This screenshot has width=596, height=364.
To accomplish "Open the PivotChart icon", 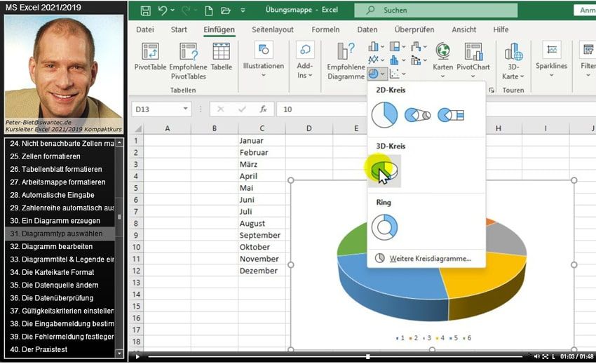I will [473, 52].
